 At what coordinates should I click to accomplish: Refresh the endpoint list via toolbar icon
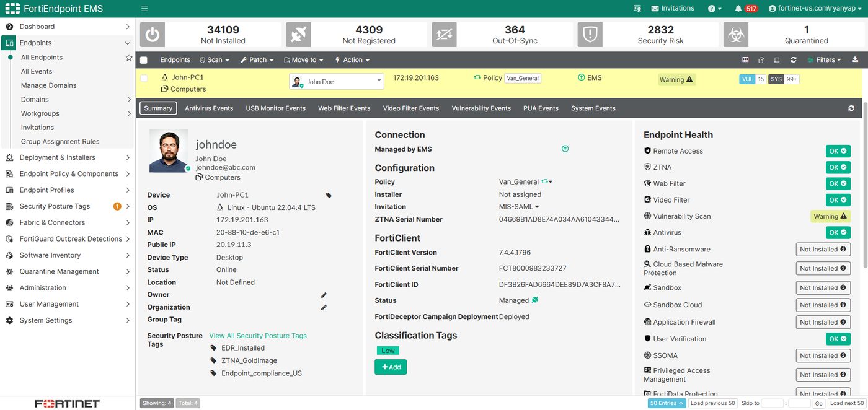(x=793, y=60)
